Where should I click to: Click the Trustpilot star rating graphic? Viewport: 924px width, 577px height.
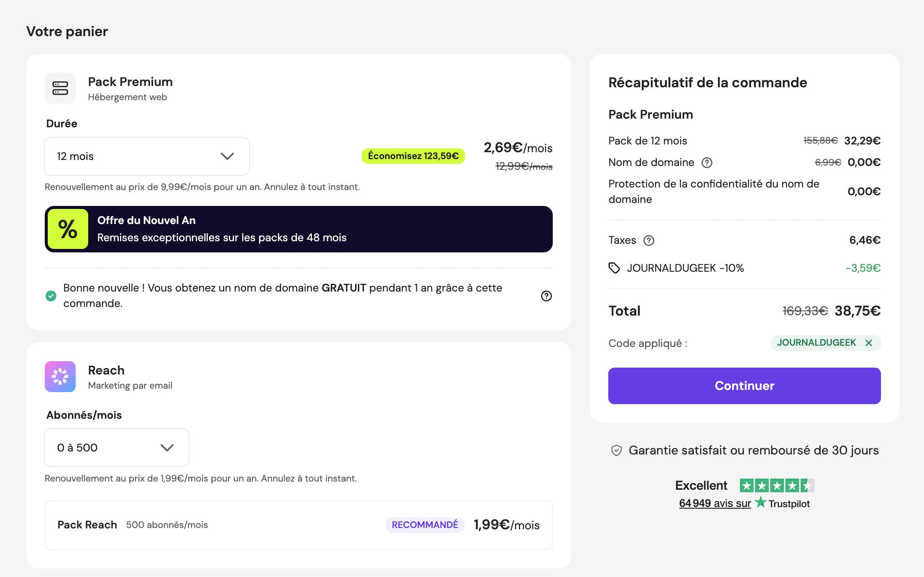point(777,486)
